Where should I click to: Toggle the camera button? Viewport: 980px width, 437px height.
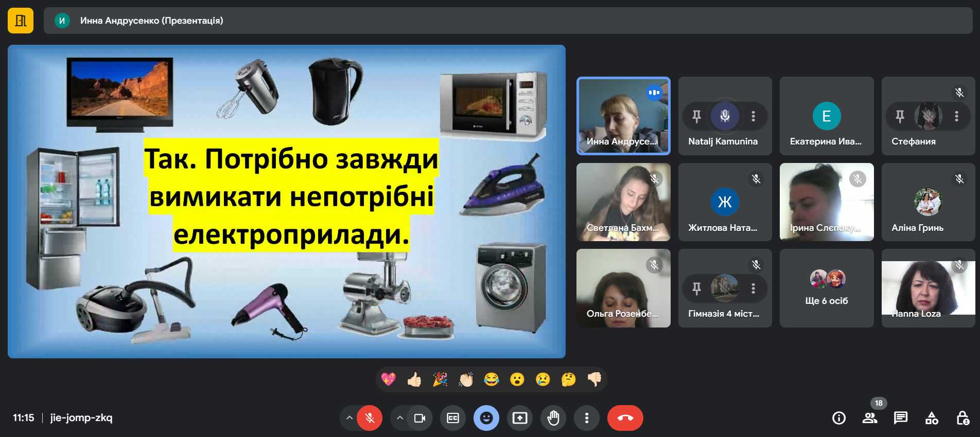coord(419,418)
